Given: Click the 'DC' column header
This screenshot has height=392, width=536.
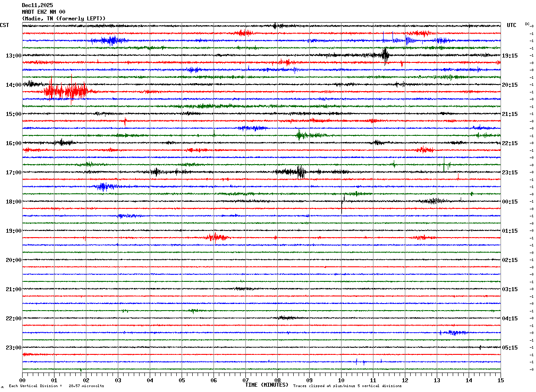Looking at the screenshot, I should point(527,24).
